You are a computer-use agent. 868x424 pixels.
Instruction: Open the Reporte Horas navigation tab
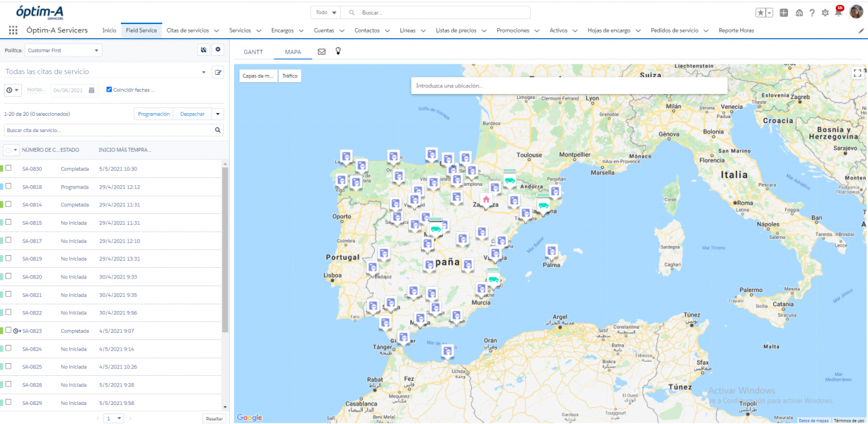(736, 30)
